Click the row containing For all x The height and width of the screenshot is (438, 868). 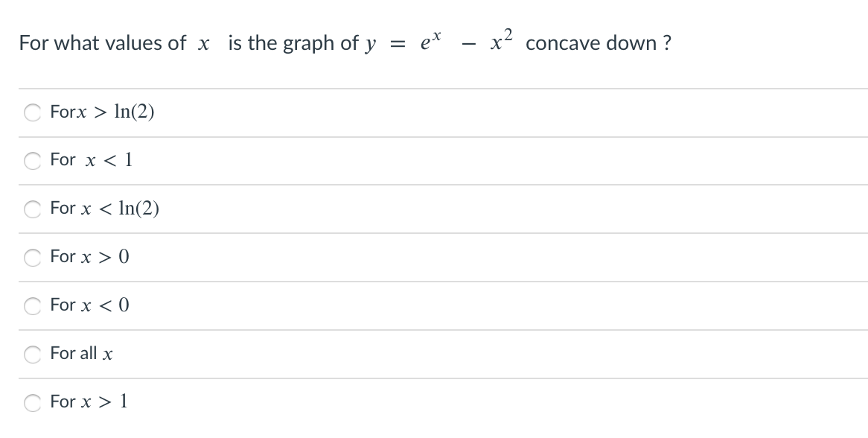point(434,355)
